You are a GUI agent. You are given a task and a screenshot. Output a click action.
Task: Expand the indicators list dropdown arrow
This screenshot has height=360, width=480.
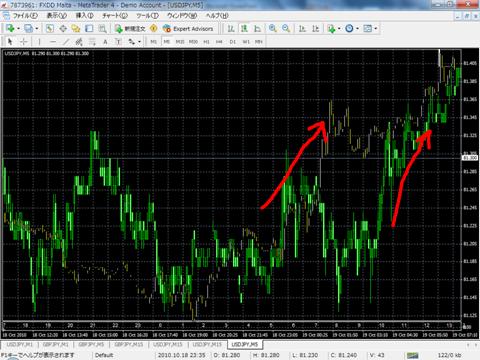(339, 29)
